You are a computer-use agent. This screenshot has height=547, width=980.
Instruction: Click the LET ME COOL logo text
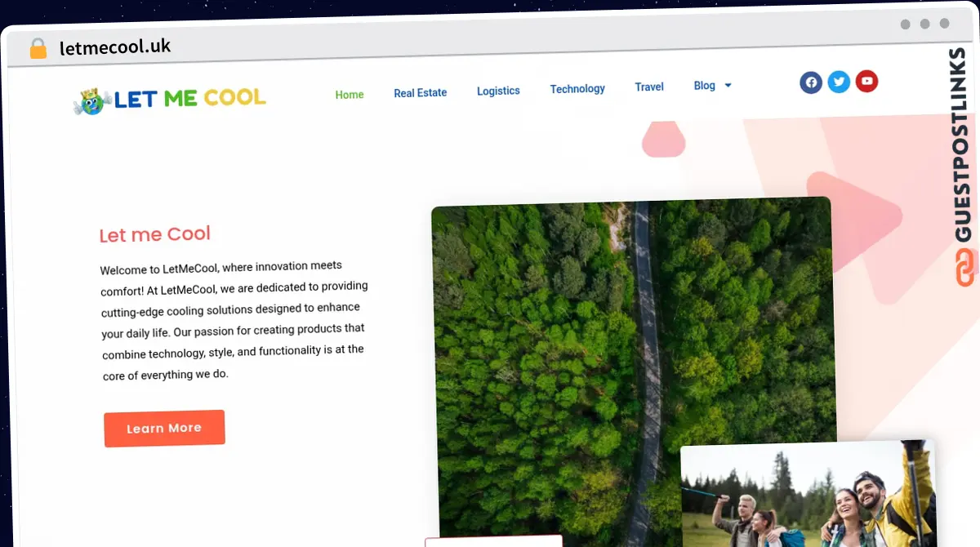coord(189,99)
